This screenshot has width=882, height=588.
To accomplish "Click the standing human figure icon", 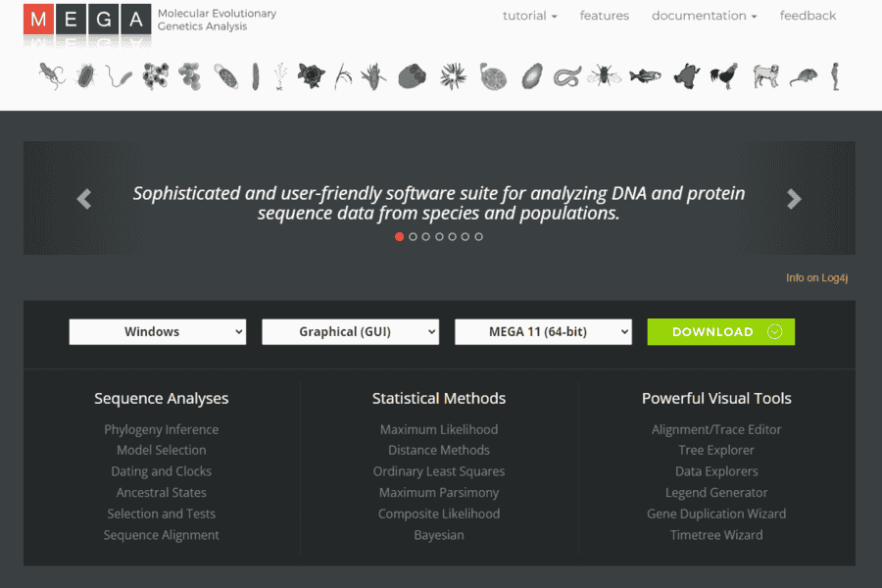I will 835,75.
